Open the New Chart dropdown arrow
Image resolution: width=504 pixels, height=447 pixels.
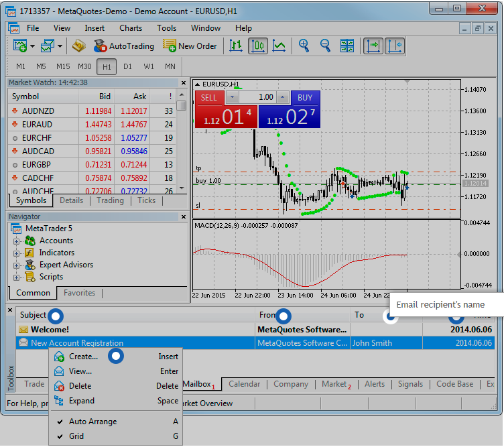(x=32, y=46)
